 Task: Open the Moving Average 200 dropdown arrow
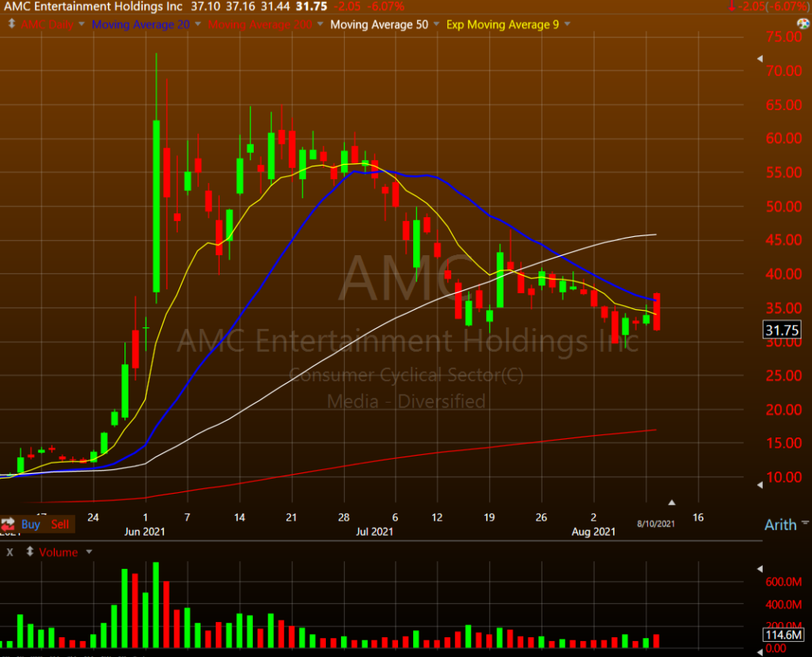pyautogui.click(x=320, y=25)
